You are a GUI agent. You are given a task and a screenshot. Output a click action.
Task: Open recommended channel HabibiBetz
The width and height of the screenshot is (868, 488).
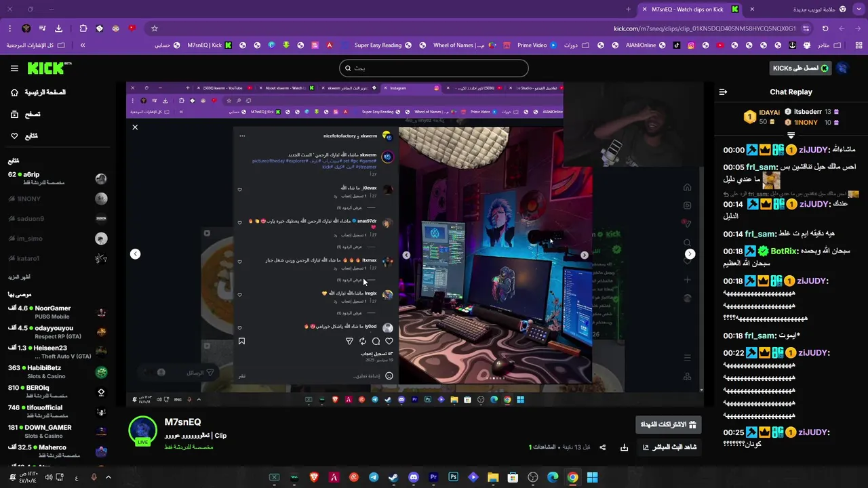click(58, 371)
